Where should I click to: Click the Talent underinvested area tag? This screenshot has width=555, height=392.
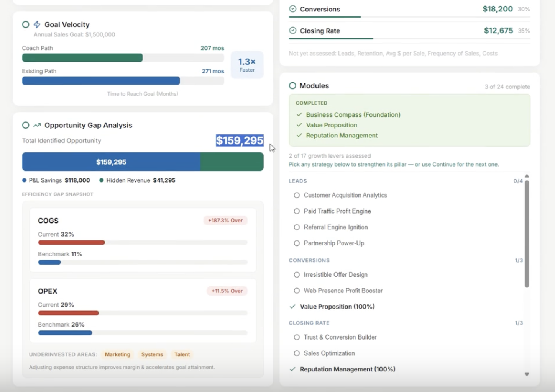click(182, 354)
